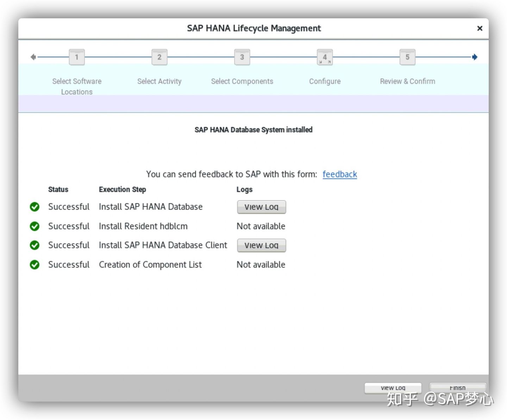
Task: View Log for Install SAP HANA Database
Action: click(x=262, y=207)
